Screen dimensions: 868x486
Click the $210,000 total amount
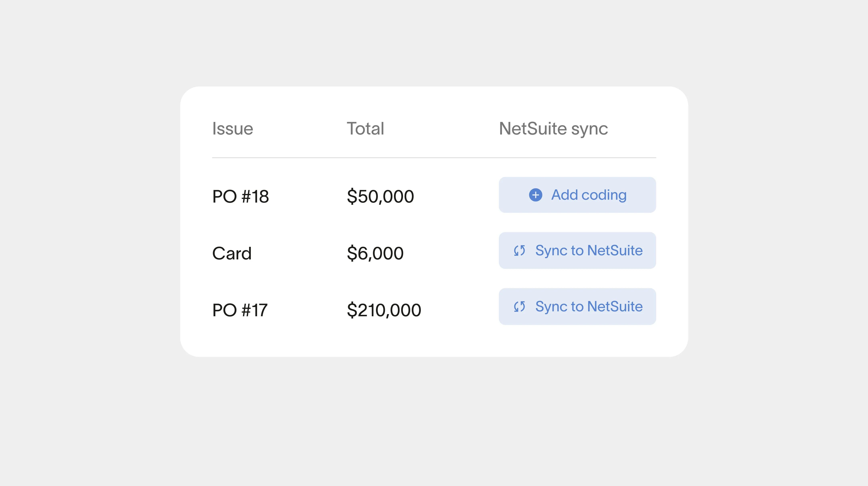(384, 310)
